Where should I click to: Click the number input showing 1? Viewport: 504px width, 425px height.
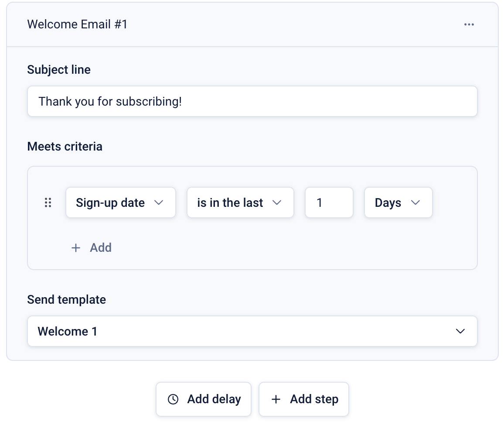click(x=329, y=202)
